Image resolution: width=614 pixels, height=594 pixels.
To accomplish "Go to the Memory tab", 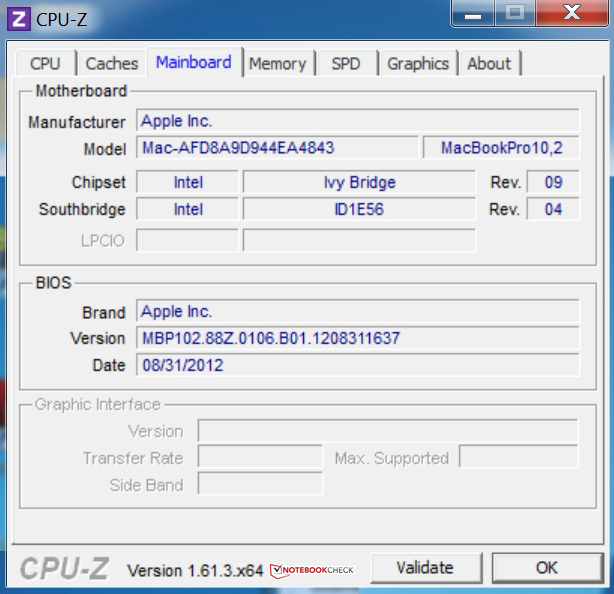I will (278, 63).
